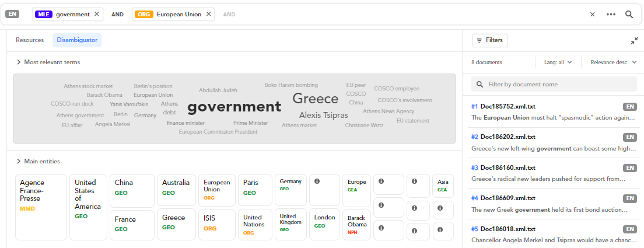Open the Lang: all dropdown
This screenshot has width=644, height=248.
point(558,62)
